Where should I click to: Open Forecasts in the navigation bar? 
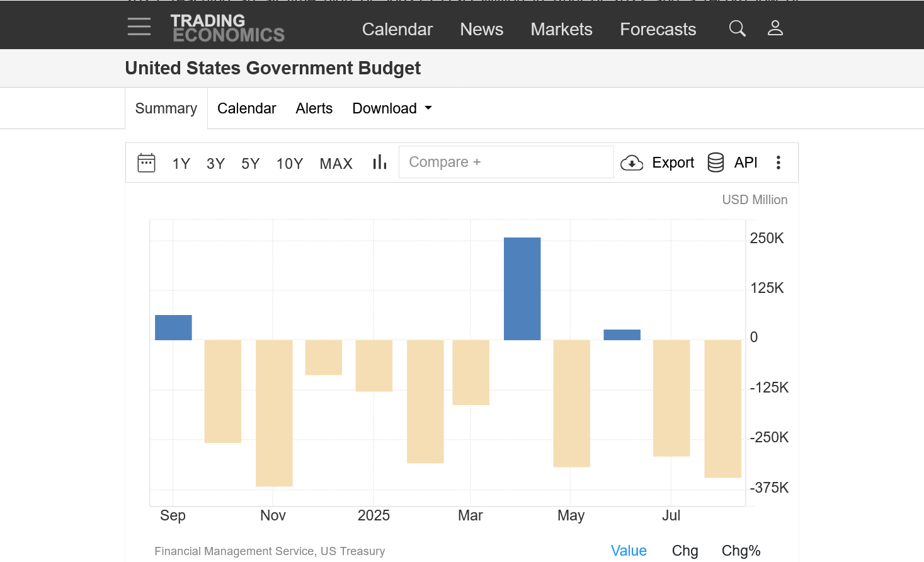pos(658,29)
